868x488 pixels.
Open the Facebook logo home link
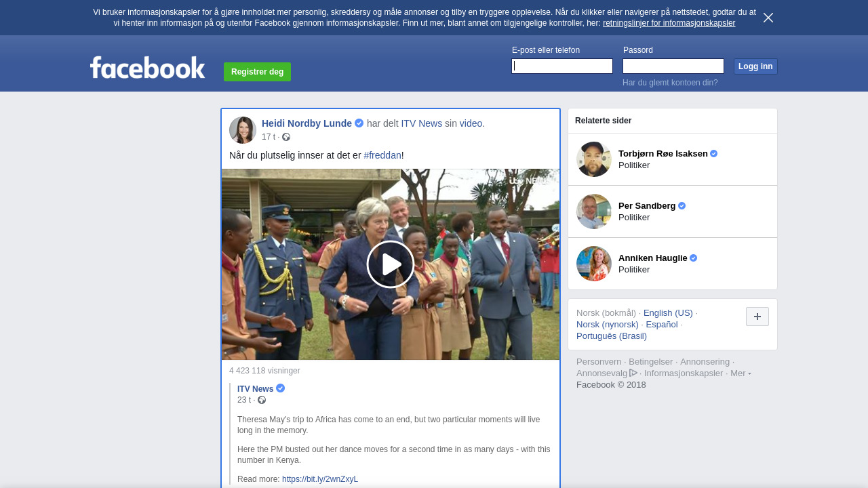pos(148,67)
